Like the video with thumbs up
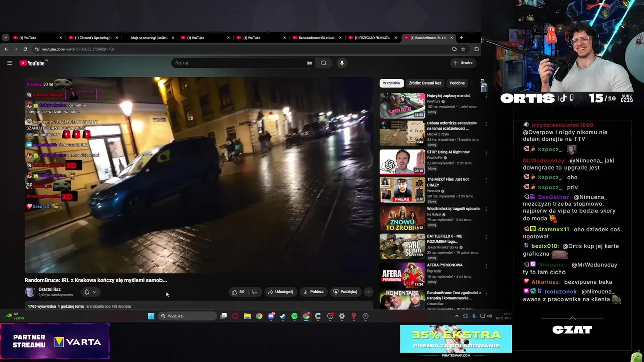The width and height of the screenshot is (644, 362). pyautogui.click(x=238, y=292)
